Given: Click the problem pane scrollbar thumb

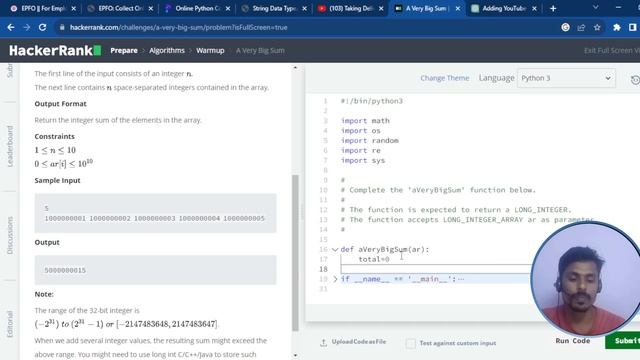Looking at the screenshot, I should coord(296,253).
